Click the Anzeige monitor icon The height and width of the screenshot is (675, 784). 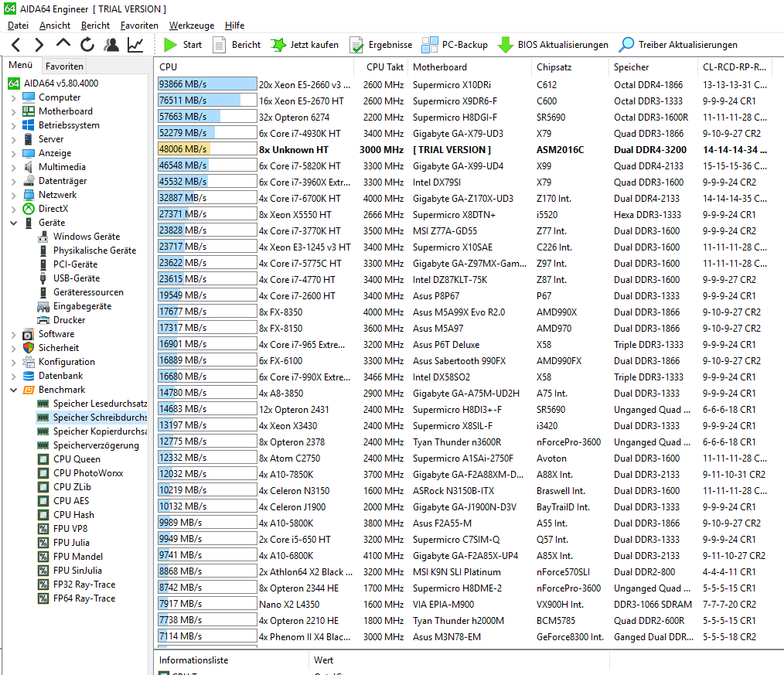29,153
